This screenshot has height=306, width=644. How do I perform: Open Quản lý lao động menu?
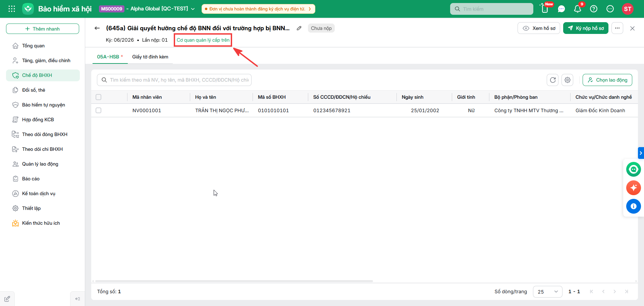pyautogui.click(x=43, y=164)
